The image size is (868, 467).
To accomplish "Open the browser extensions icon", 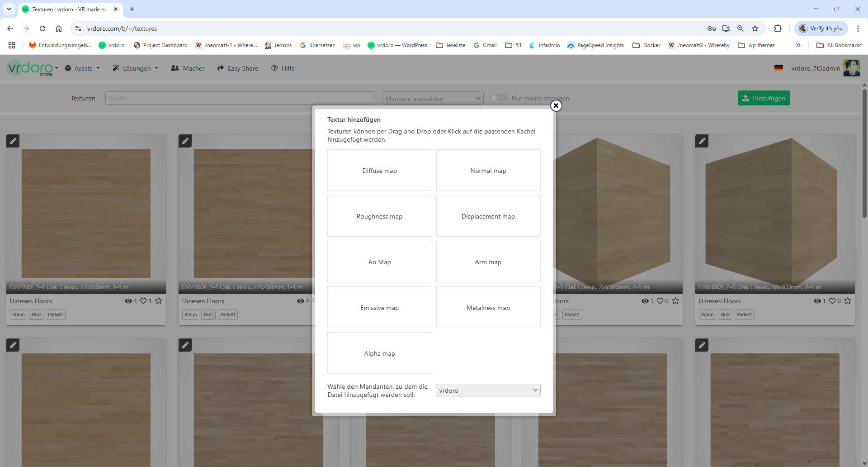I will [x=778, y=29].
